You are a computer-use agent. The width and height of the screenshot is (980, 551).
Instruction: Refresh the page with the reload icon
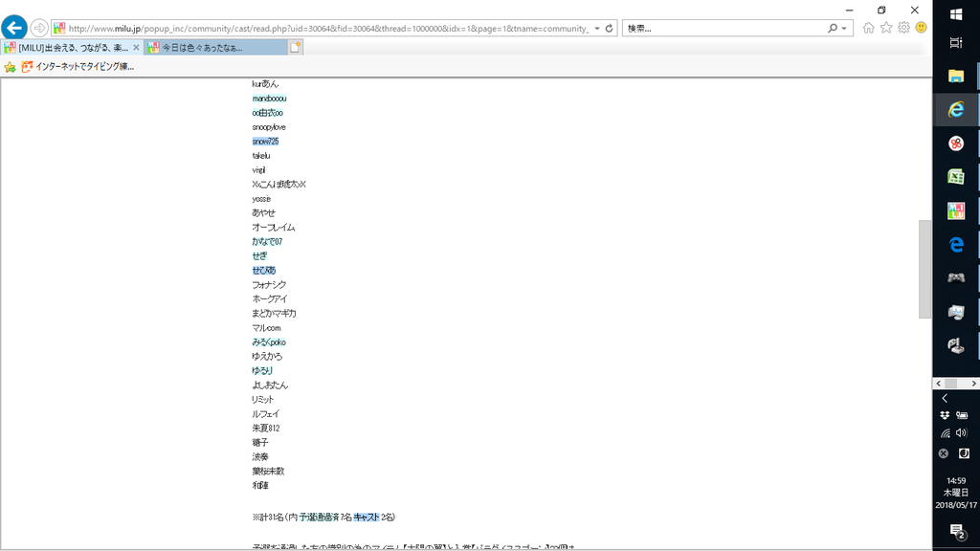coord(609,29)
